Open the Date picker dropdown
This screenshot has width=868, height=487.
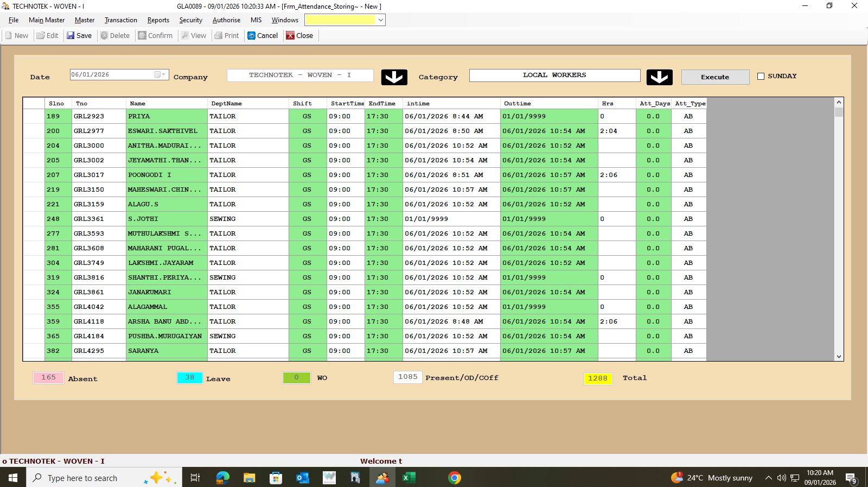(x=163, y=75)
